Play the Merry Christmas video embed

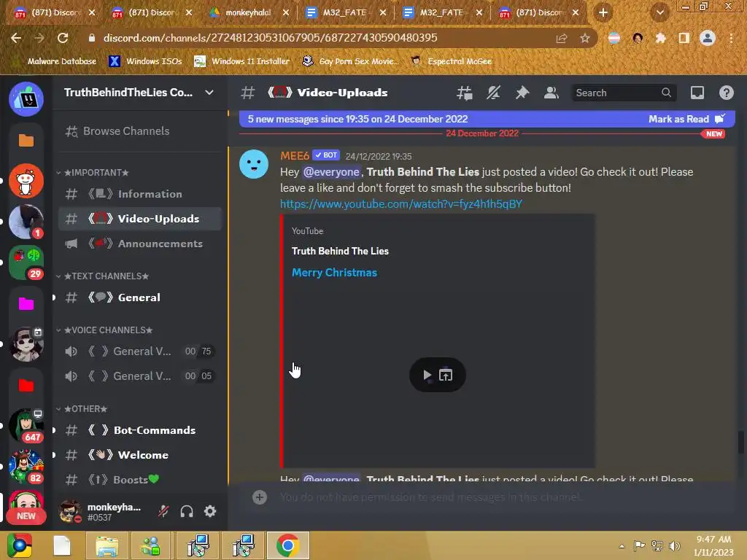coord(427,375)
